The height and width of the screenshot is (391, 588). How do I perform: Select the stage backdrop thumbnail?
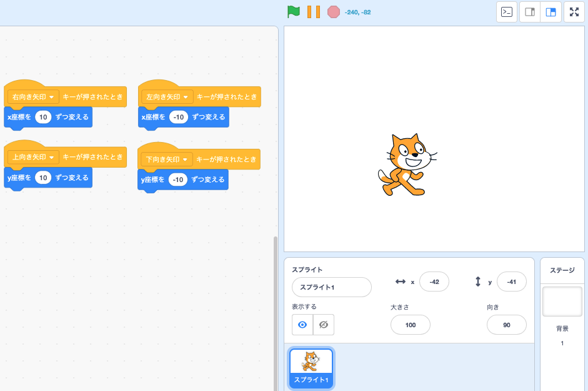point(562,302)
